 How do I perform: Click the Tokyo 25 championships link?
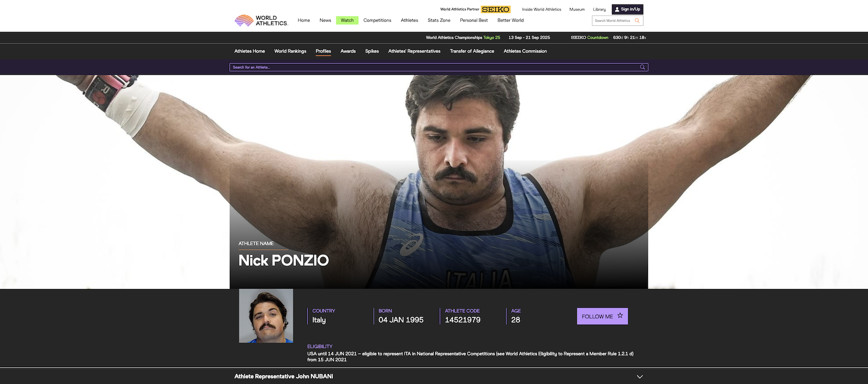click(491, 38)
